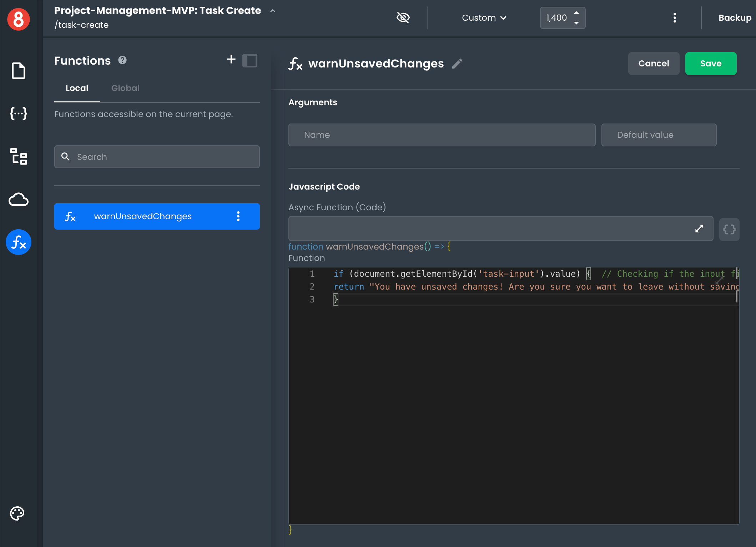Image resolution: width=756 pixels, height=547 pixels.
Task: Switch to the Global functions tab
Action: pyautogui.click(x=126, y=88)
